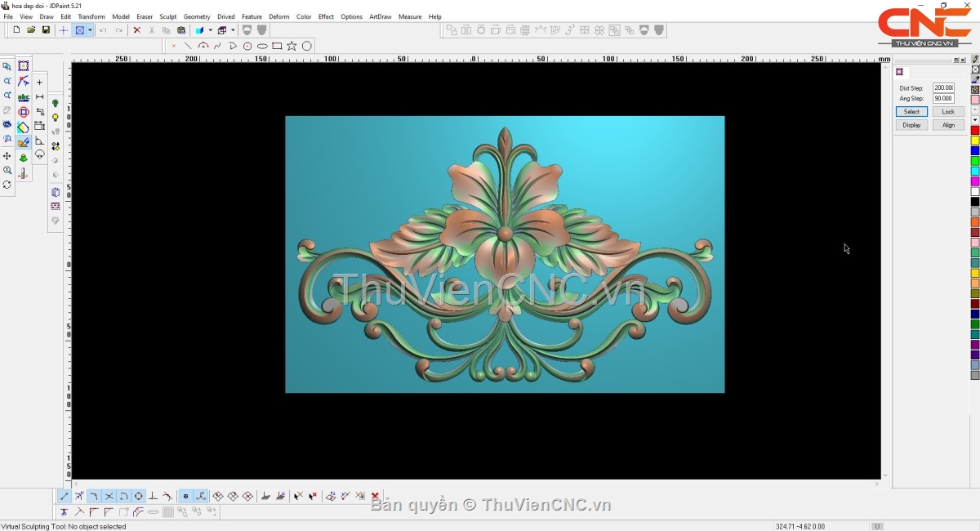The width and height of the screenshot is (980, 531).
Task: Click the Lock button
Action: [948, 112]
